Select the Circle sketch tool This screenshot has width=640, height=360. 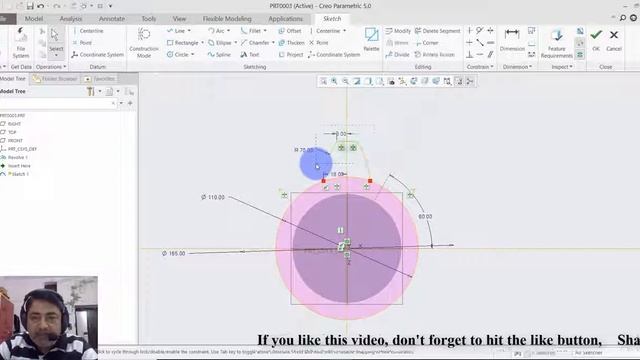tap(178, 55)
